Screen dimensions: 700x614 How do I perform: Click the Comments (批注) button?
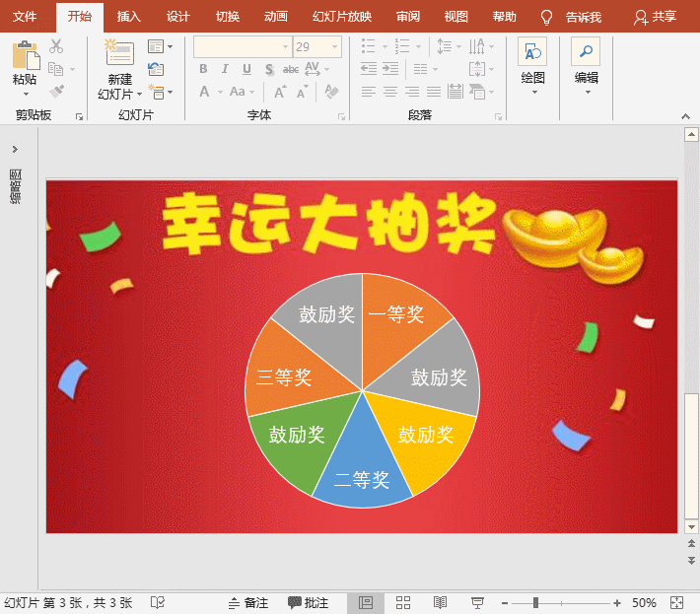(x=308, y=603)
